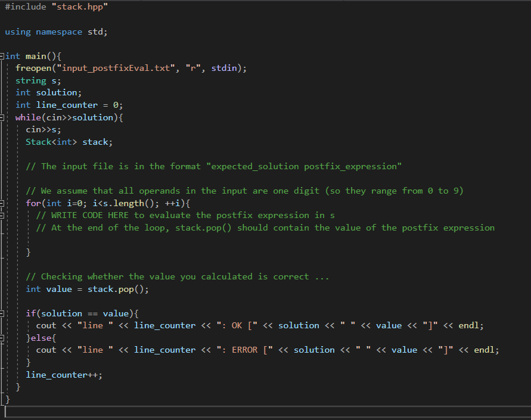Collapse the for loop fold marker
This screenshot has width=531, height=420.
2,203
